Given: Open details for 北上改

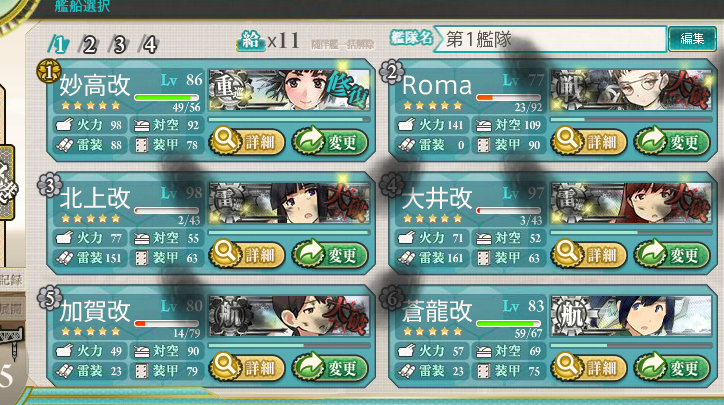Looking at the screenshot, I should click(x=247, y=254).
